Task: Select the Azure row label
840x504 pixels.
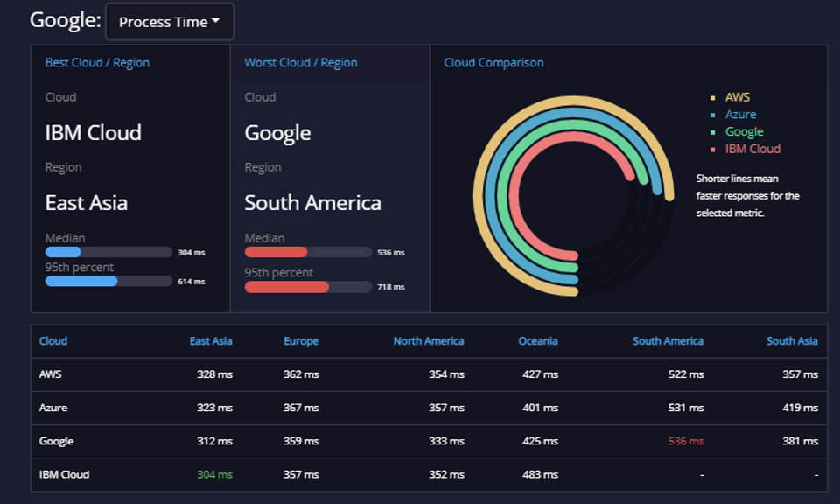Action: click(53, 408)
